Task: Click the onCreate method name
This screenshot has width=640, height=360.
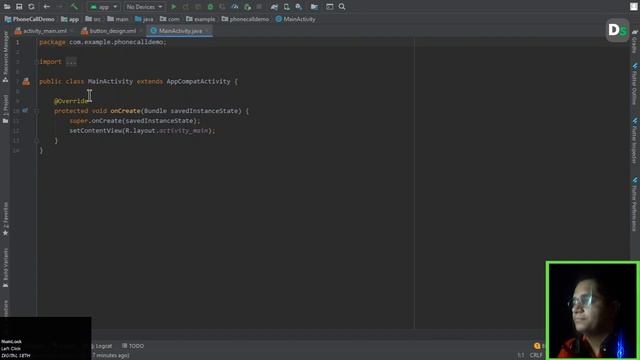Action: click(x=125, y=111)
